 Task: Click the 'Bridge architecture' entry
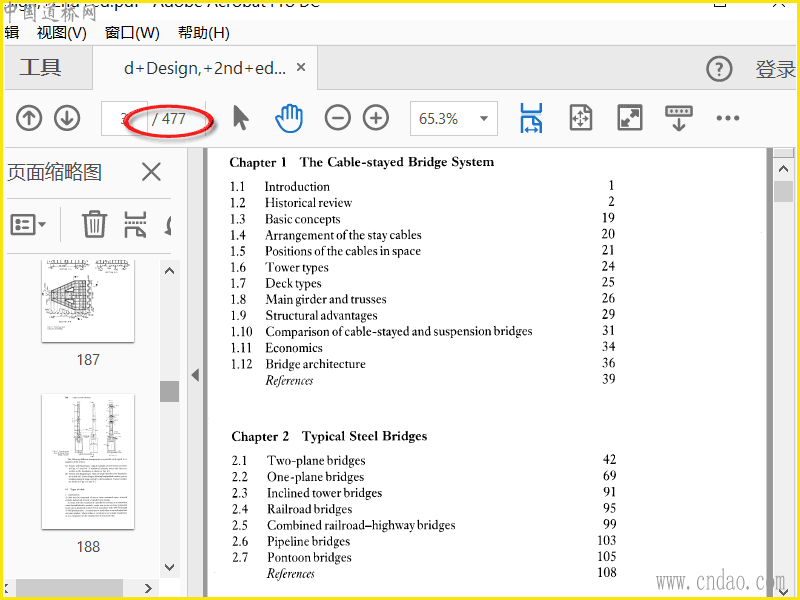(x=316, y=364)
